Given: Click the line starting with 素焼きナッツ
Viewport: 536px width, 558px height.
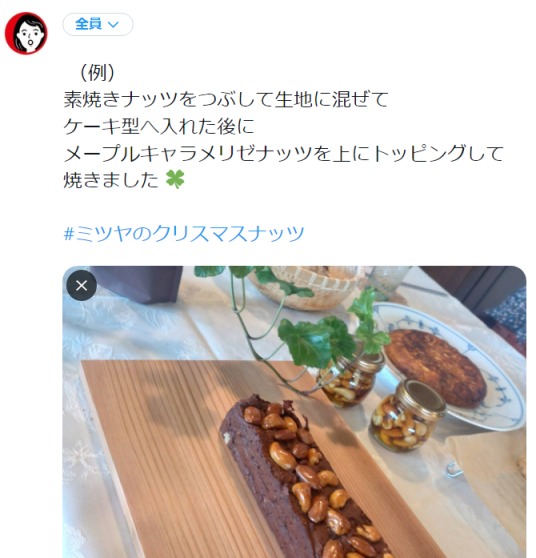Looking at the screenshot, I should point(226,99).
